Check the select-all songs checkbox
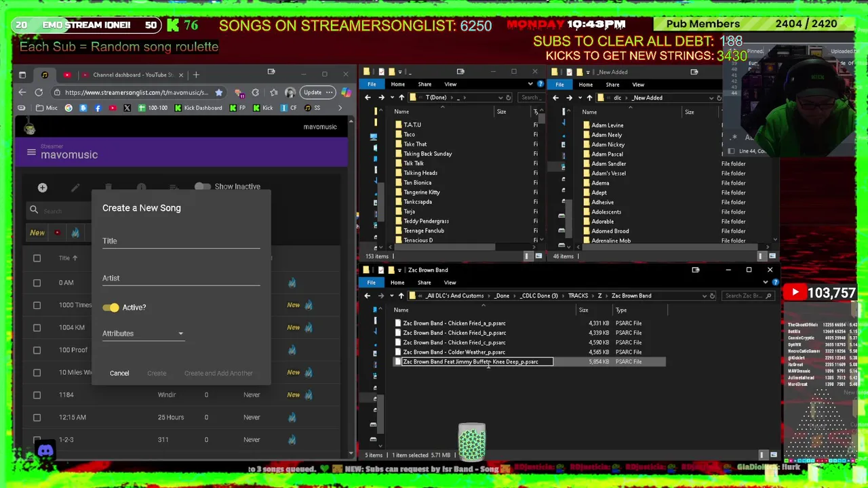 tap(37, 258)
